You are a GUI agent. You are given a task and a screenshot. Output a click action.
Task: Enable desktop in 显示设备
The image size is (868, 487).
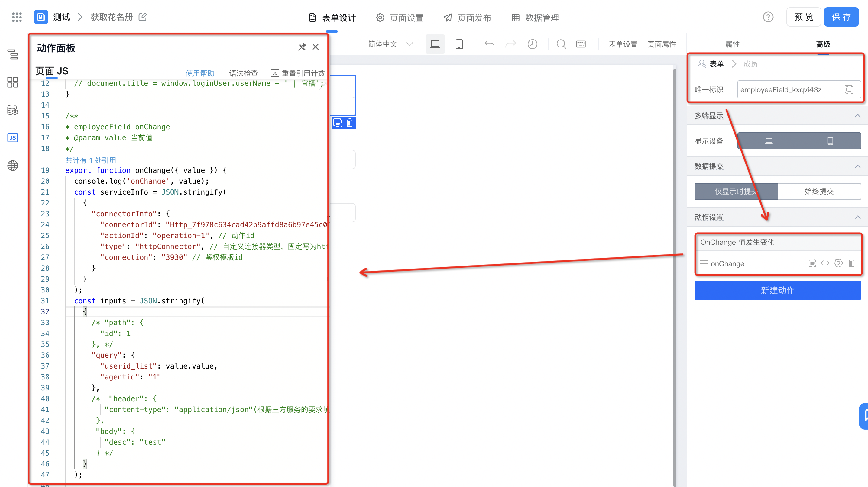pos(769,141)
